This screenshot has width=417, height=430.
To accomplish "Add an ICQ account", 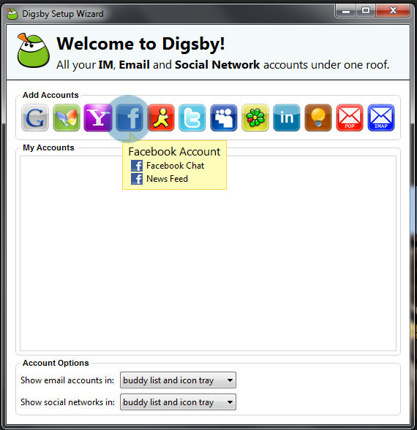I will [x=255, y=118].
